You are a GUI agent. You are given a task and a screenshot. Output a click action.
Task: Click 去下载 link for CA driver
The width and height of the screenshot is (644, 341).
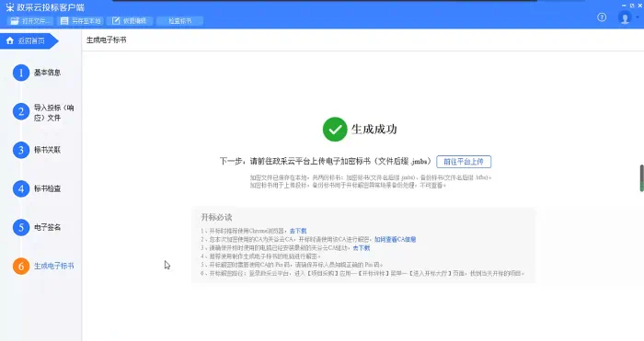362,248
